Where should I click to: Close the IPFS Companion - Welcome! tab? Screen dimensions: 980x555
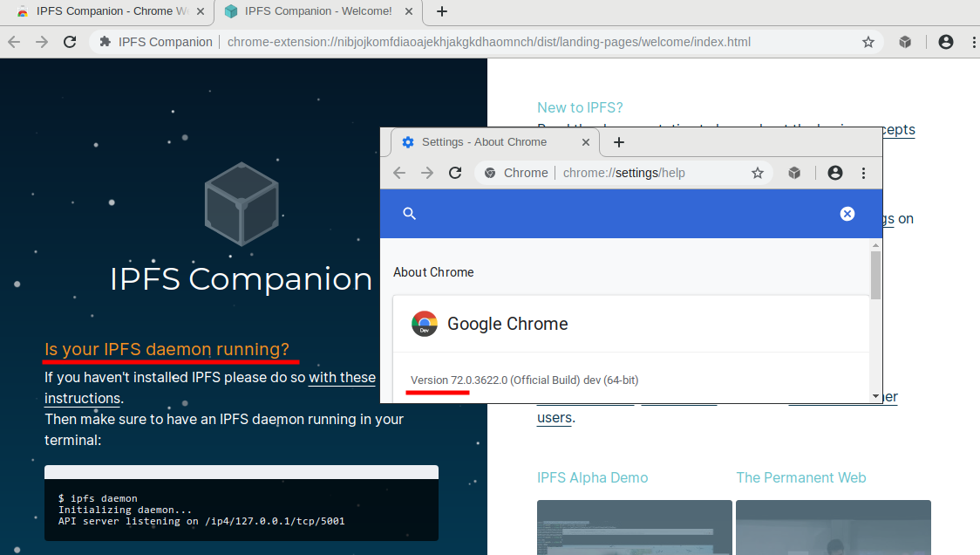coord(408,11)
